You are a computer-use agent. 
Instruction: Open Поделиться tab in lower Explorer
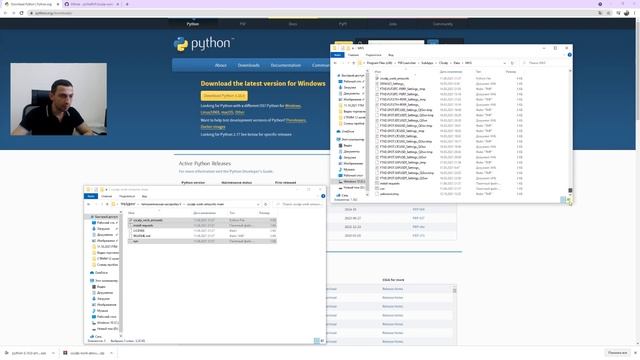point(127,196)
